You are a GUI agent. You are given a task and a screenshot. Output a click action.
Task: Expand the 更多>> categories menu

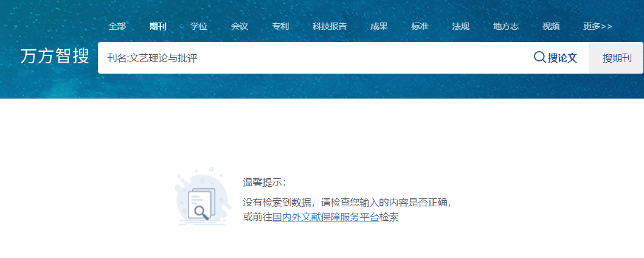pyautogui.click(x=597, y=26)
